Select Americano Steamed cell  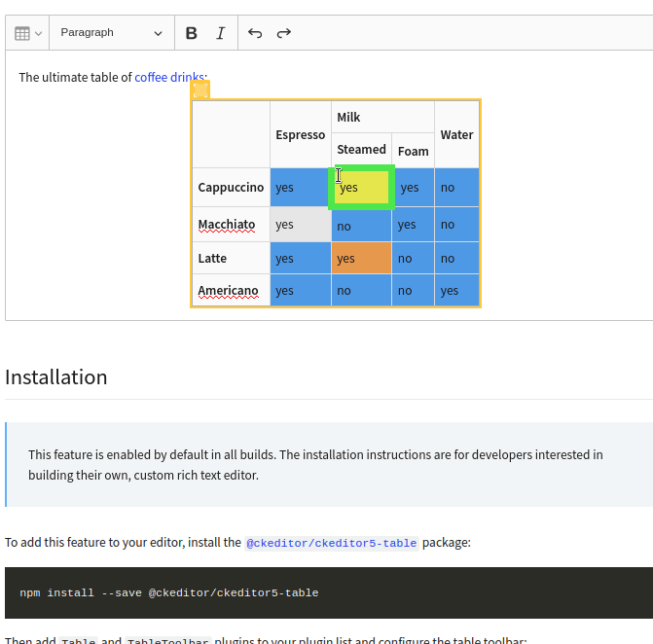coord(361,290)
